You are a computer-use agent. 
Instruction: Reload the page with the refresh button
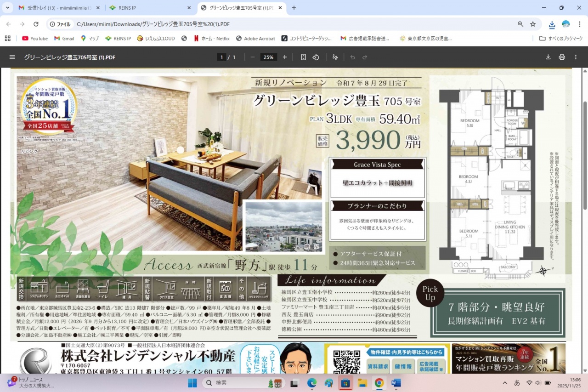pyautogui.click(x=36, y=24)
